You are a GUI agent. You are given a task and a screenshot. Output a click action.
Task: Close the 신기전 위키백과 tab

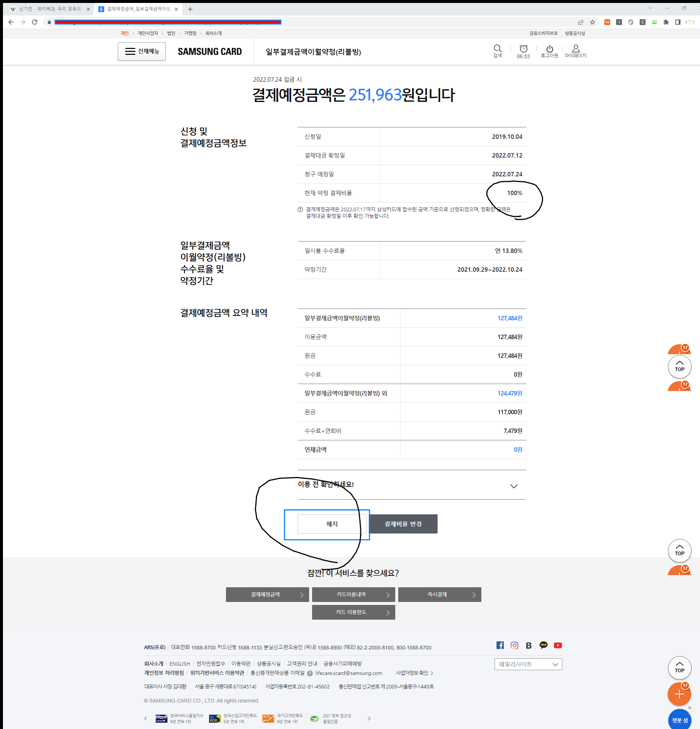(88, 9)
